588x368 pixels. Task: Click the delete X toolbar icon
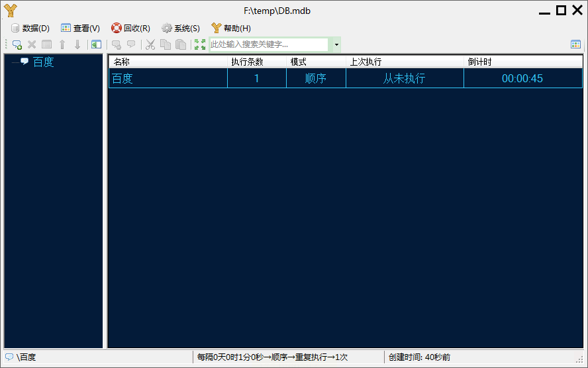[32, 44]
